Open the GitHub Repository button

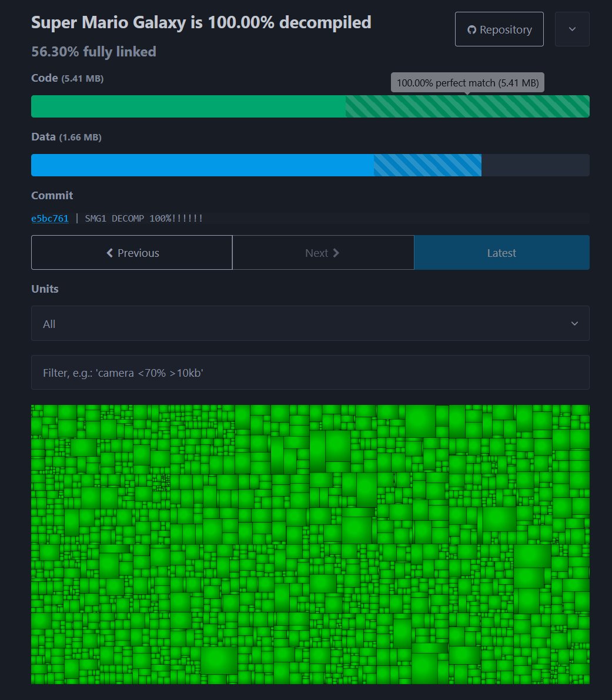499,29
